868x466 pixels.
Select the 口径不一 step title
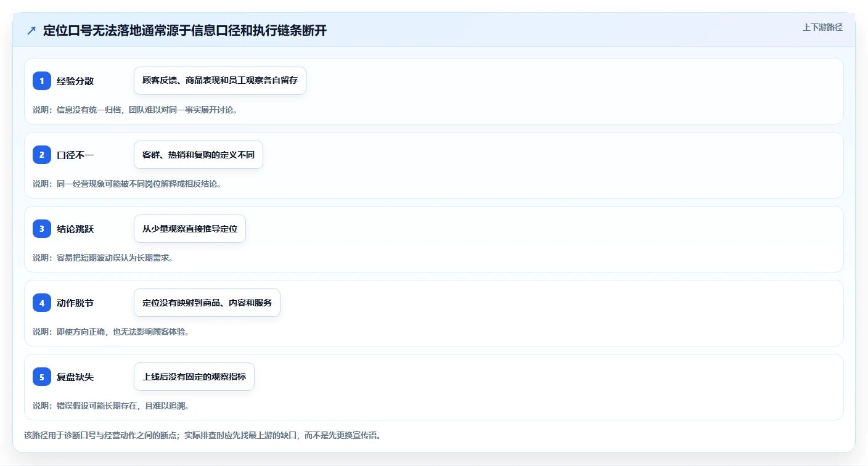(x=75, y=155)
